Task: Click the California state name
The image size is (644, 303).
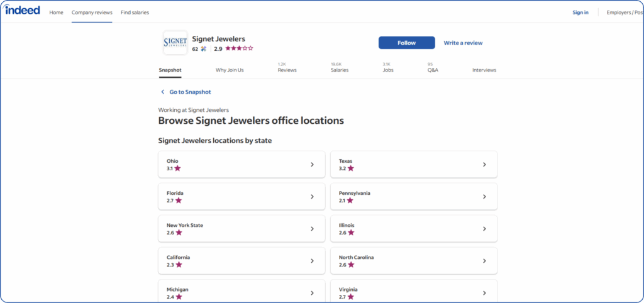Action: [x=178, y=258]
